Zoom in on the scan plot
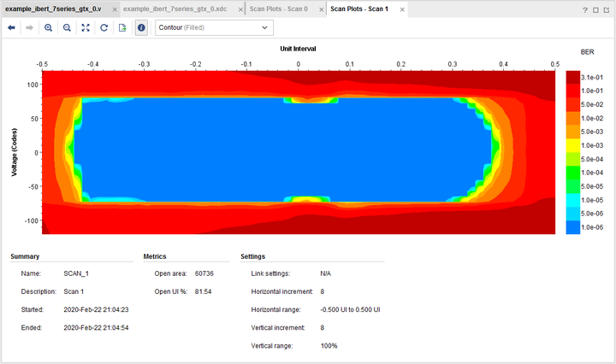Image resolution: width=616 pixels, height=364 pixels. click(48, 27)
